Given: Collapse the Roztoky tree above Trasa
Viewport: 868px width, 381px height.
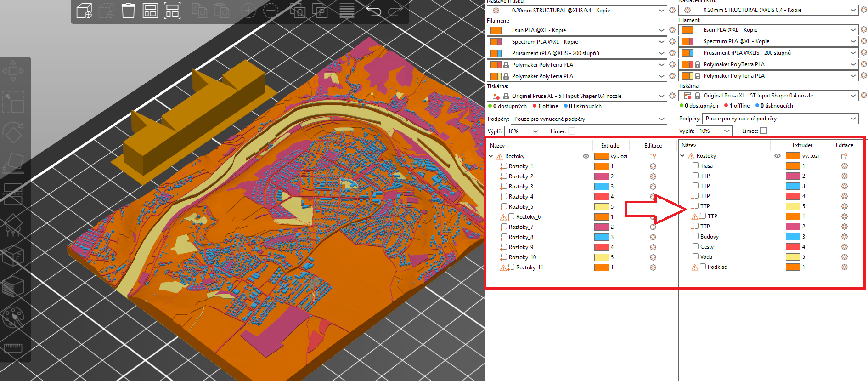Looking at the screenshot, I should point(682,156).
